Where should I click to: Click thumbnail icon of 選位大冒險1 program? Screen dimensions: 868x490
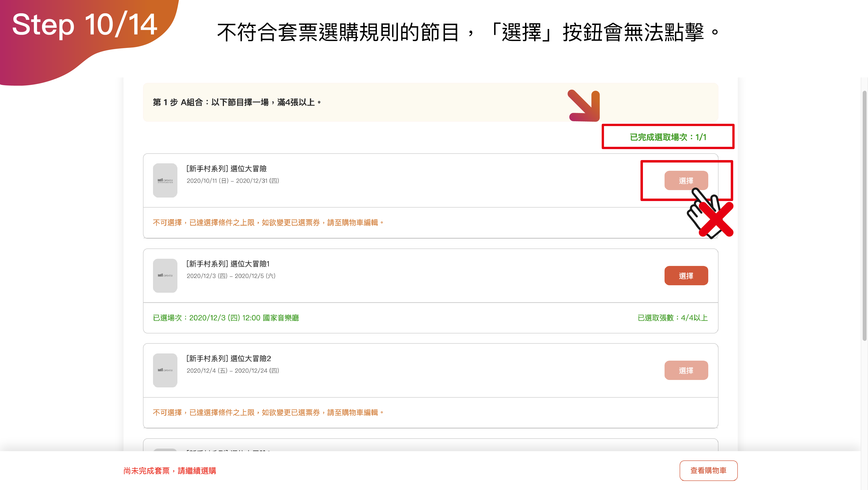click(165, 275)
